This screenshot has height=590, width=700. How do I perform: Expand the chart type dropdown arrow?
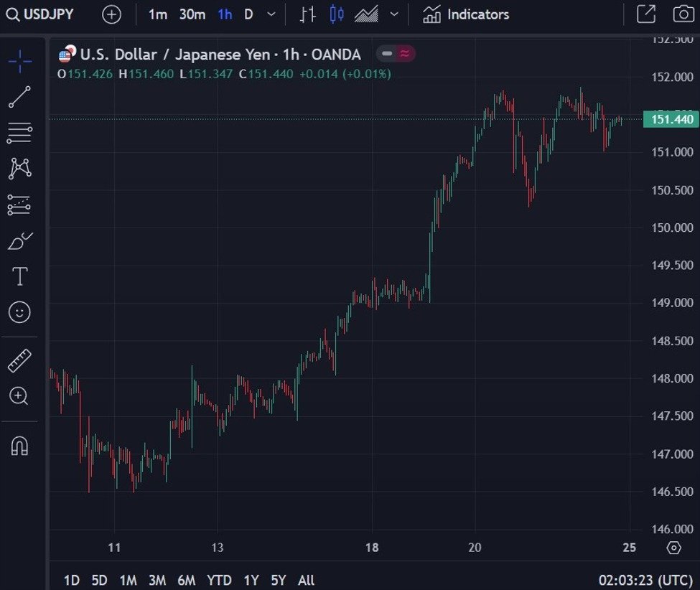click(394, 14)
